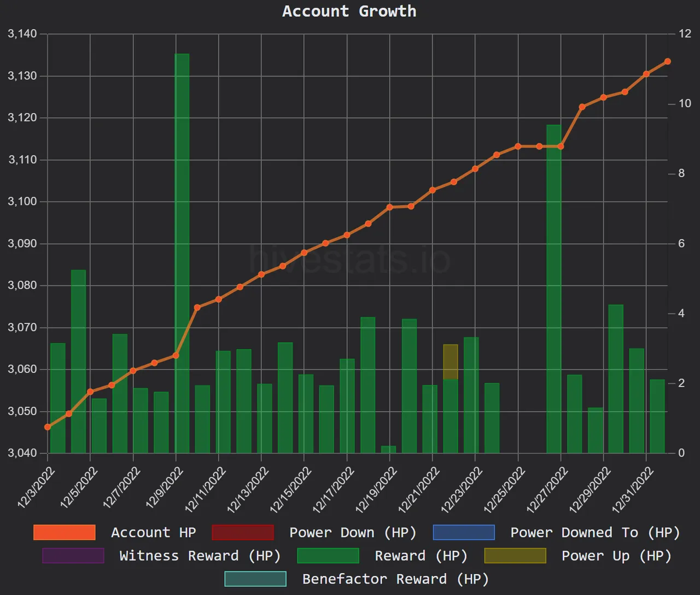Click the '3,090' left axis value

(22, 243)
